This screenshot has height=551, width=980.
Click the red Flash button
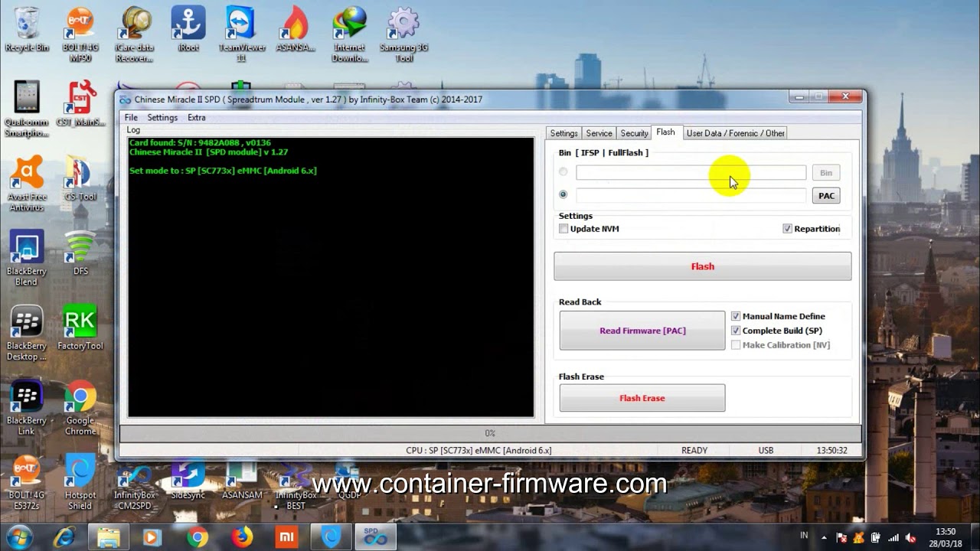coord(702,266)
